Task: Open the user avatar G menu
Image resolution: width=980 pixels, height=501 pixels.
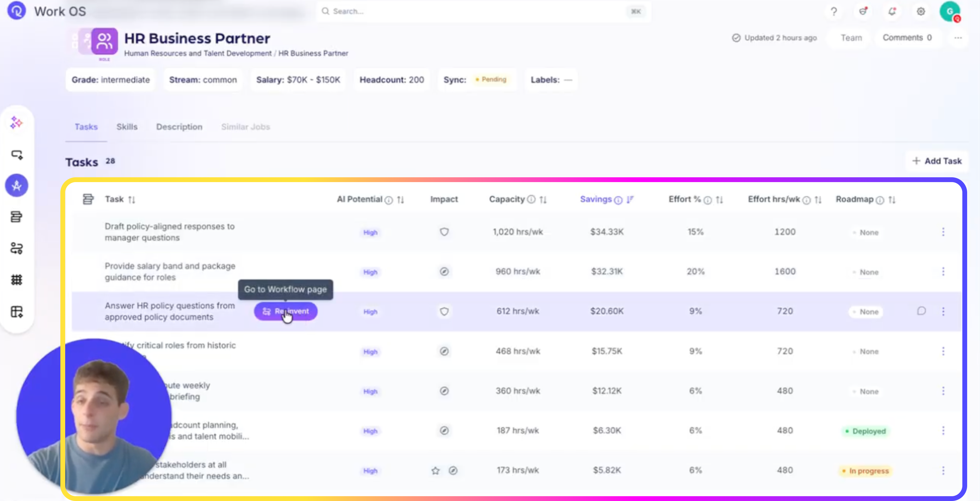Action: click(950, 12)
